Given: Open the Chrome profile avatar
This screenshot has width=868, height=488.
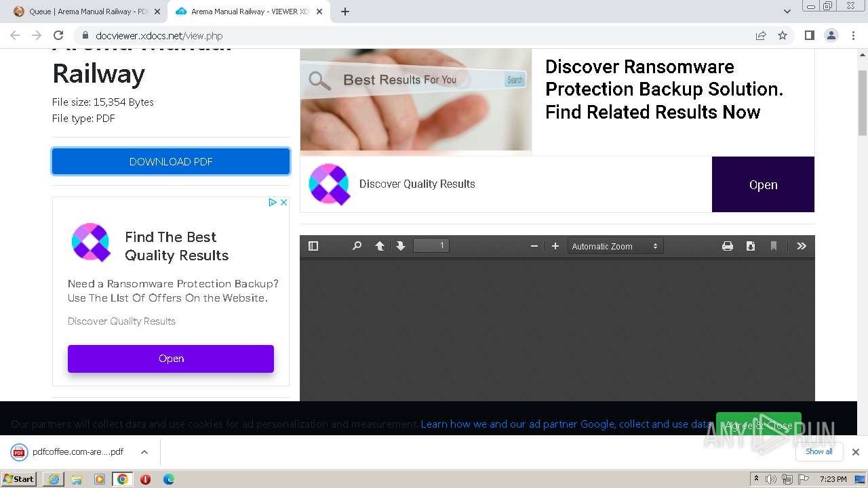Looking at the screenshot, I should [x=831, y=35].
